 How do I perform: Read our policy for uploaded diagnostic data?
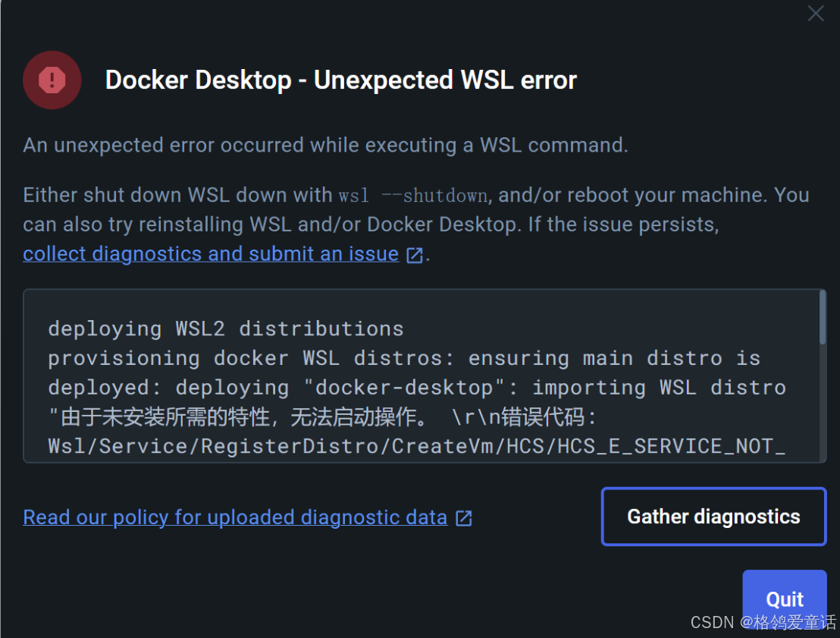[235, 517]
